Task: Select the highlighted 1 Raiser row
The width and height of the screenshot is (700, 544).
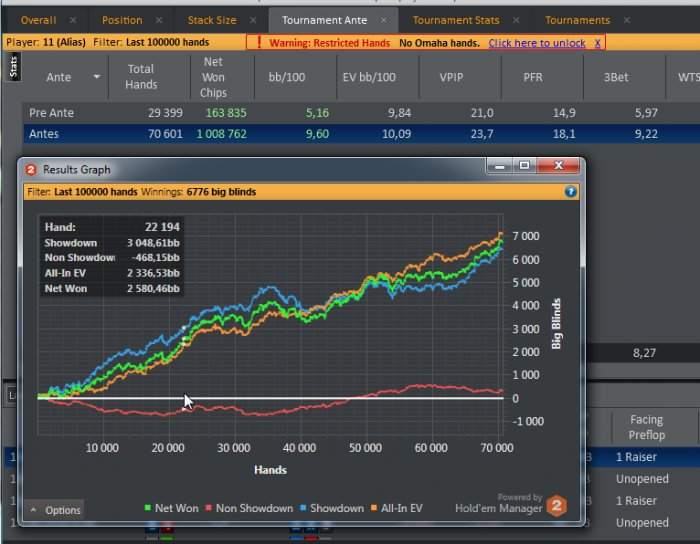Action: point(636,457)
